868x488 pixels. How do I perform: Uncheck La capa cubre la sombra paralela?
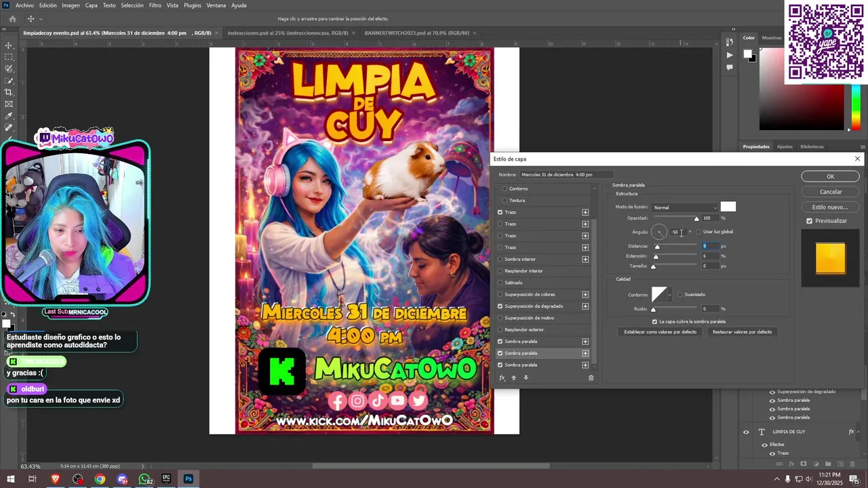tap(654, 321)
